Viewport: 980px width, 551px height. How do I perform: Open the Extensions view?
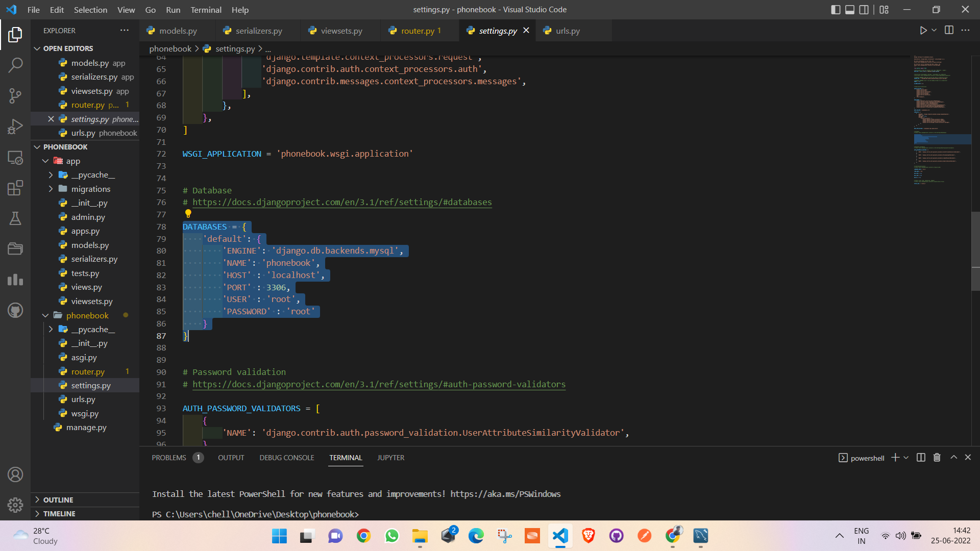point(15,188)
